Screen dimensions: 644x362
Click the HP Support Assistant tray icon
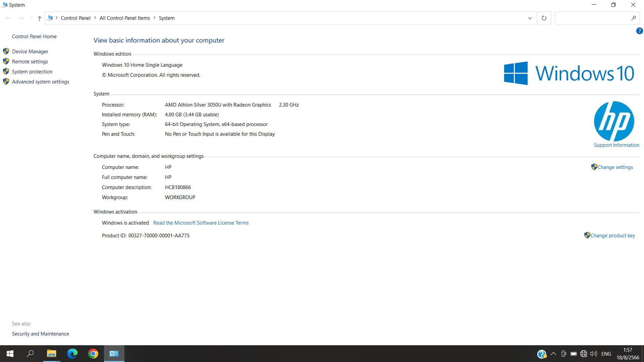[x=542, y=354]
